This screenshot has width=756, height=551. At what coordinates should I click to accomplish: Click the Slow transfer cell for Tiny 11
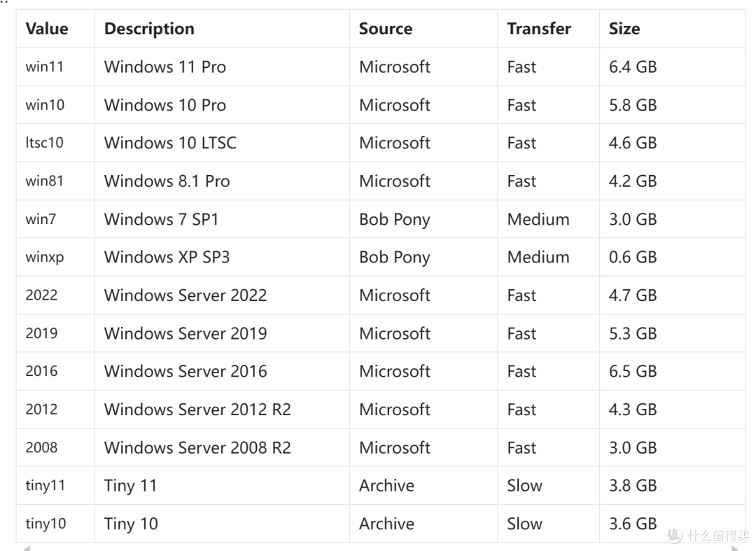click(x=524, y=486)
